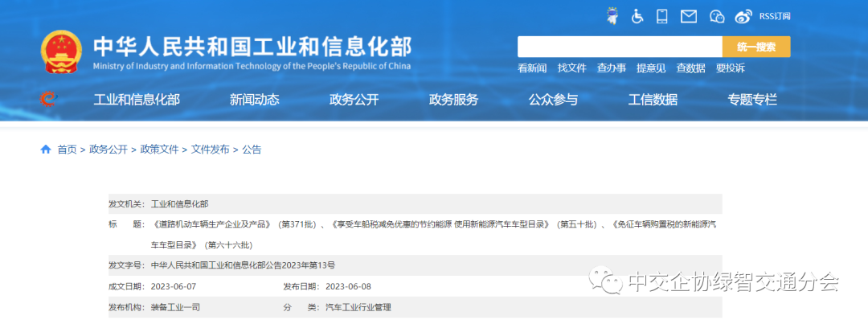Open the 政务服务 nav menu
This screenshot has width=868, height=320.
coord(454,100)
